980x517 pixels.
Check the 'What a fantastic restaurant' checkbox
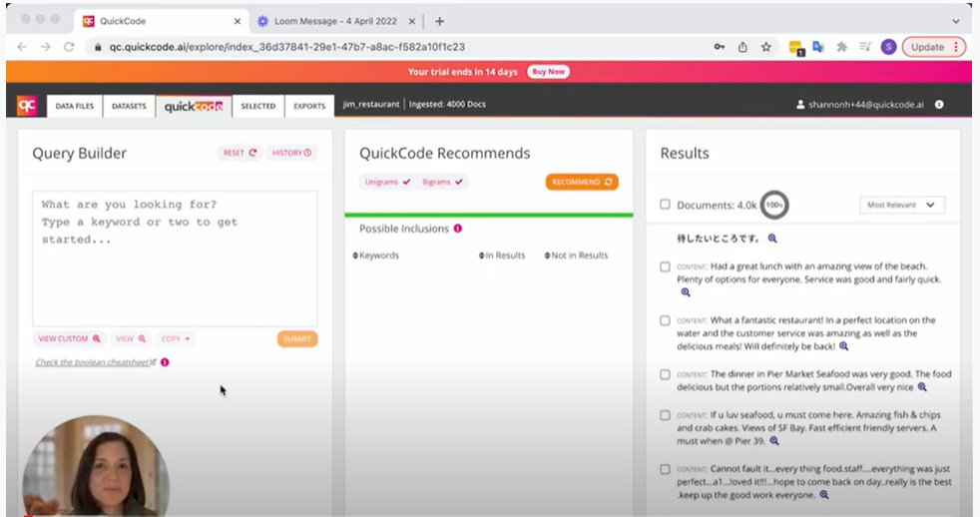click(x=665, y=320)
